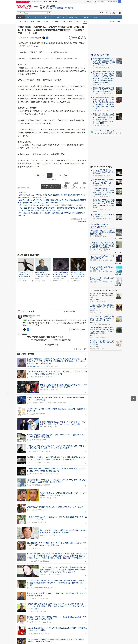Expand 猪瀬聖's comment with もっと見る
Viewport: 138px width, 644px height.
coord(35,325)
